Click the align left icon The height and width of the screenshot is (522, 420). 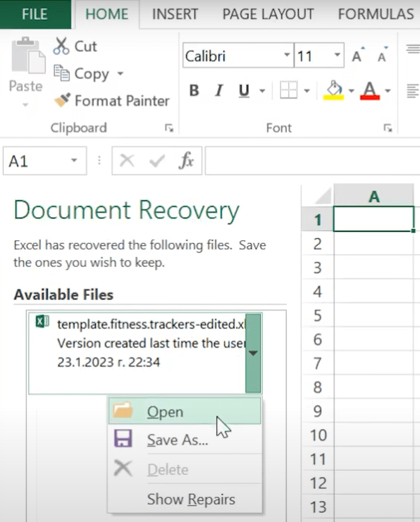413,91
